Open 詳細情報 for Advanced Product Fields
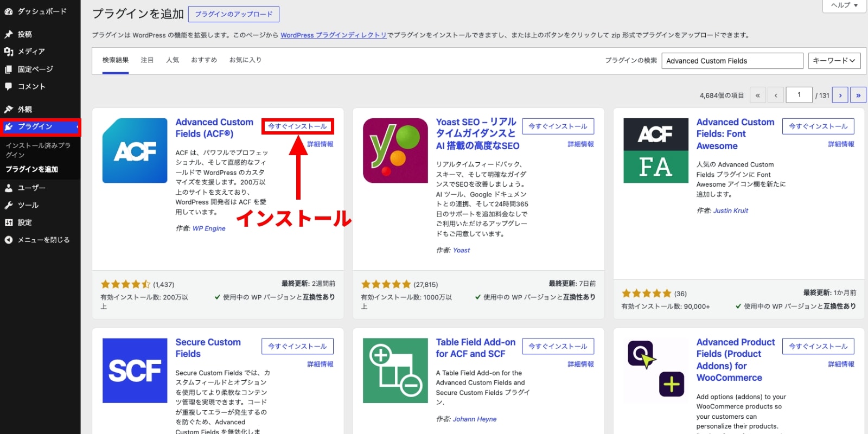The image size is (868, 434). point(841,364)
